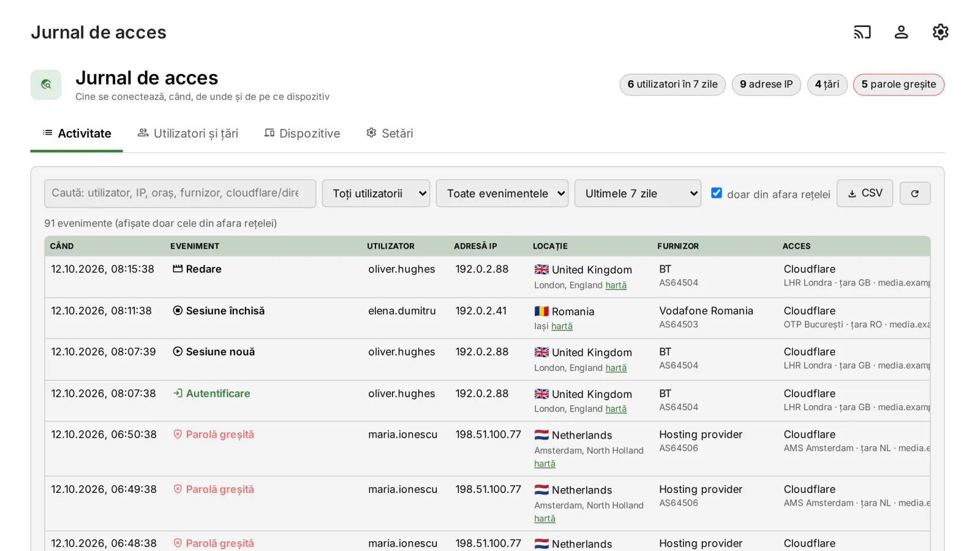Open the hartă link next to Iași
The height and width of the screenshot is (551, 980).
(562, 326)
